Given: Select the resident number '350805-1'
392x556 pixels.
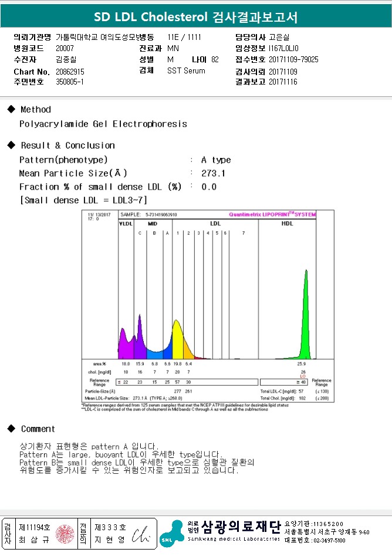Looking at the screenshot, I should 70,82.
